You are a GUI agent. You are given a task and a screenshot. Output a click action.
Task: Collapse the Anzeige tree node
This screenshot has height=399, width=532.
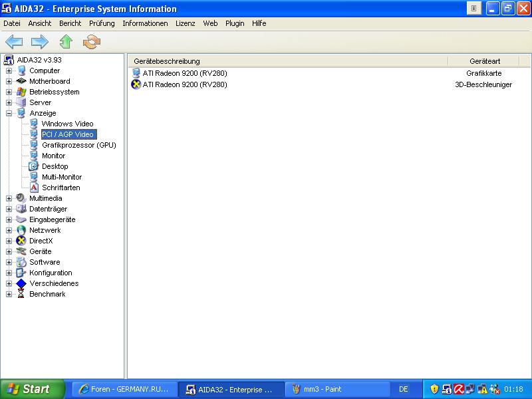click(x=9, y=113)
